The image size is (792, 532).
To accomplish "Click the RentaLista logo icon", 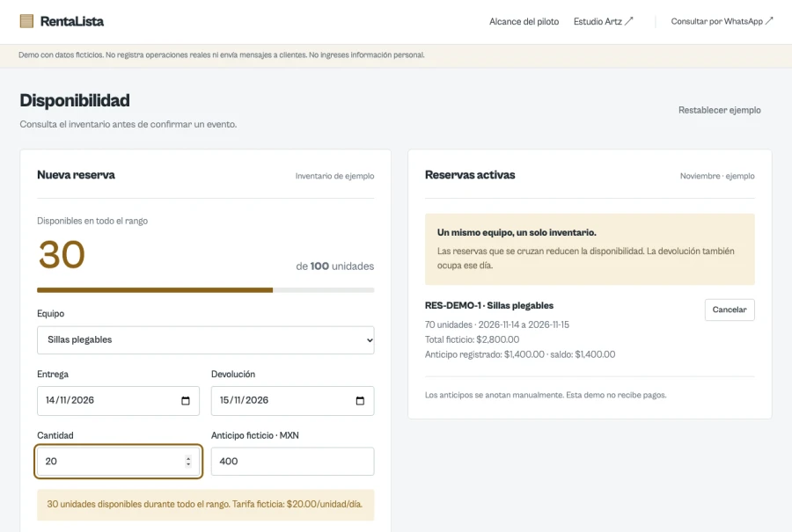I will (26, 21).
